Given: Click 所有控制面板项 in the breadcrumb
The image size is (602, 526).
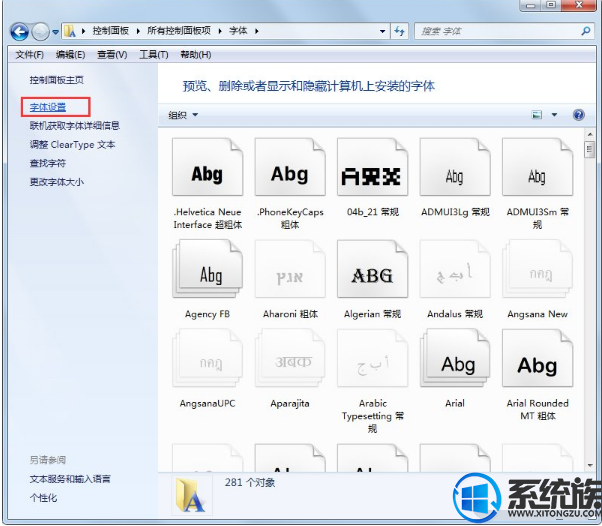Looking at the screenshot, I should click(x=179, y=31).
